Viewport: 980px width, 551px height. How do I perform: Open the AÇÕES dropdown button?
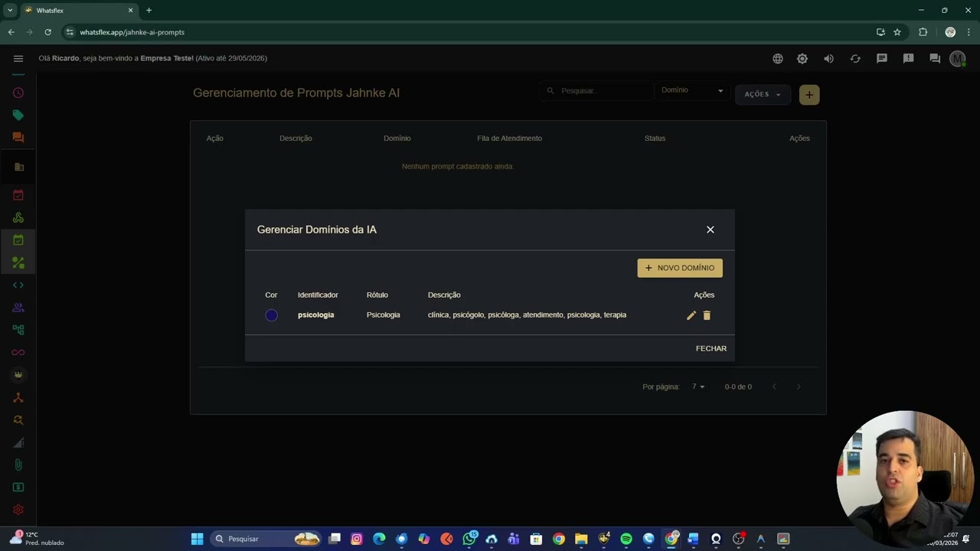point(763,94)
